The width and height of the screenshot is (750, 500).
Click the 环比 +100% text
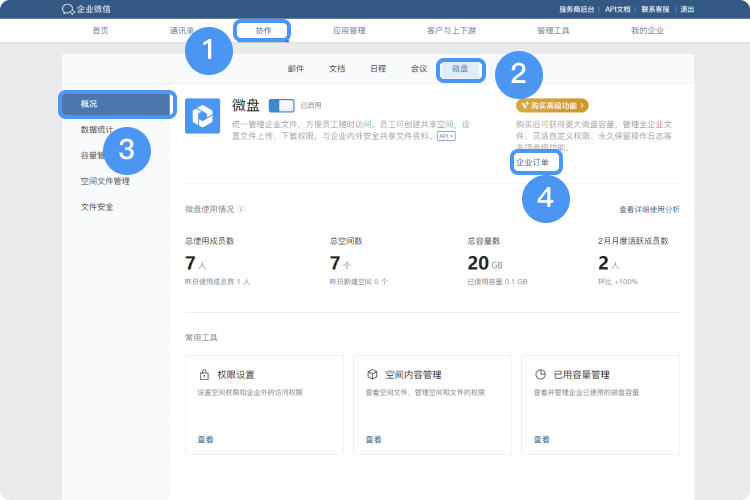click(x=618, y=282)
